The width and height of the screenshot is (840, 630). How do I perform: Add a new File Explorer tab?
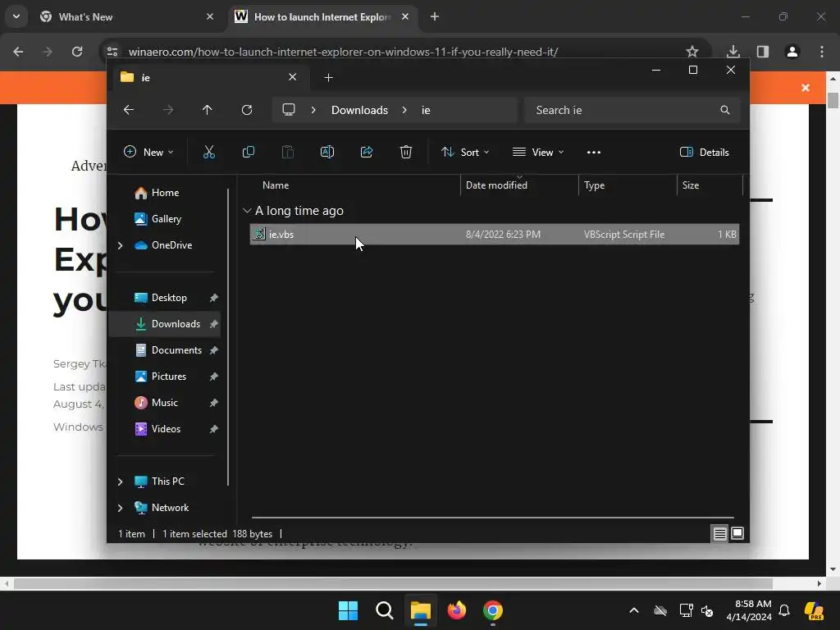pyautogui.click(x=328, y=78)
